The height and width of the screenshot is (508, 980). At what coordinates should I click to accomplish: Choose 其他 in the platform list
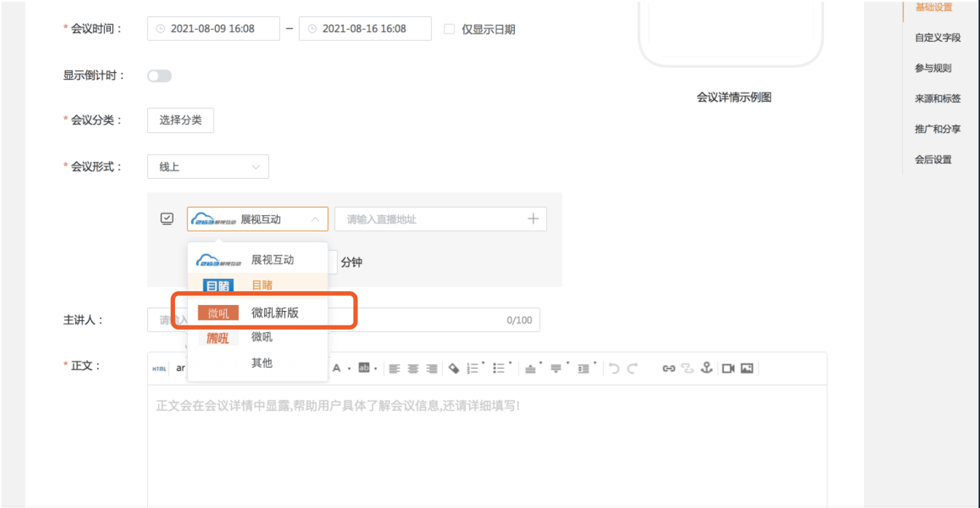pos(262,363)
